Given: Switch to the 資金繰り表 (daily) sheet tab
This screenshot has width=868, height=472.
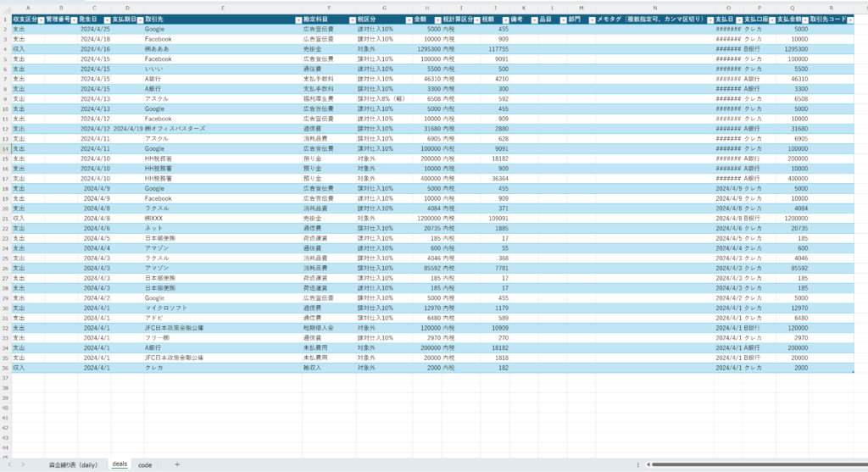Looking at the screenshot, I should pyautogui.click(x=73, y=465).
